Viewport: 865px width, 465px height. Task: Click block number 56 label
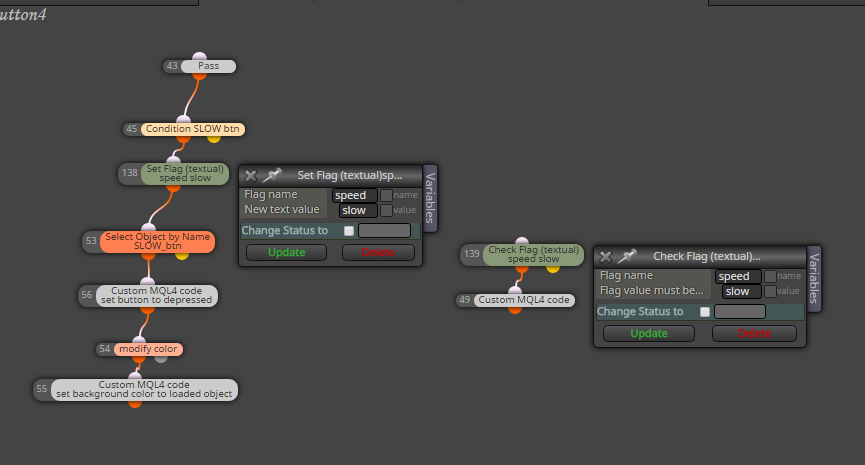pyautogui.click(x=87, y=295)
